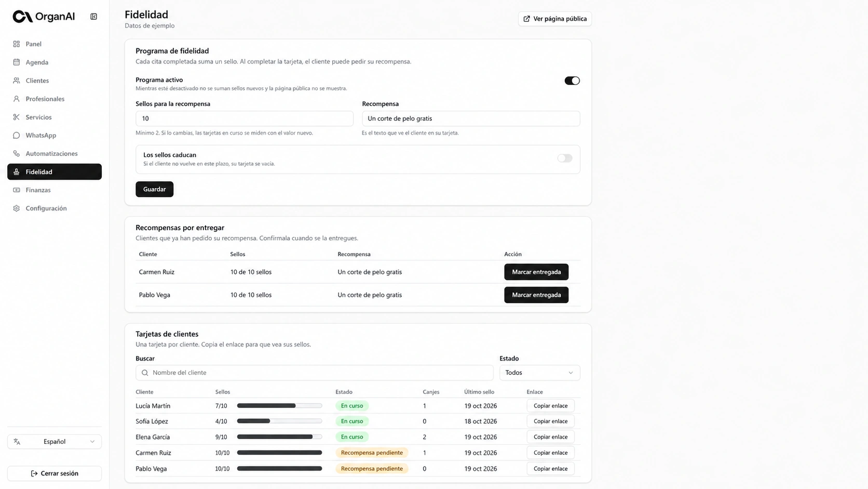Viewport: 868px width, 489px height.
Task: Click Elena García's En curso status badge
Action: (x=352, y=437)
